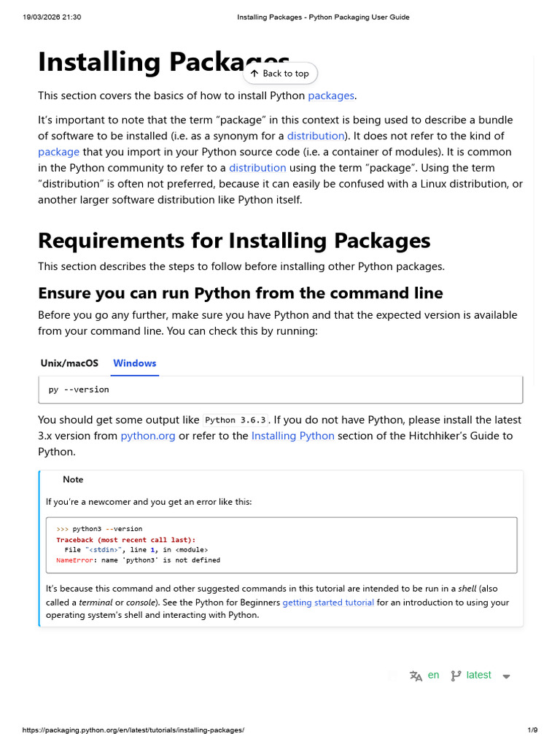The width and height of the screenshot is (560, 747).
Task: Follow 'distribution' link after 'synonym for a'
Action: [315, 136]
